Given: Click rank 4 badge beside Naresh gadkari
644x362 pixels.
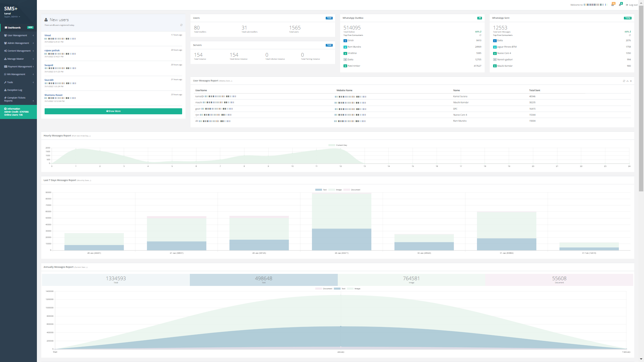Looking at the screenshot, I should tap(495, 60).
